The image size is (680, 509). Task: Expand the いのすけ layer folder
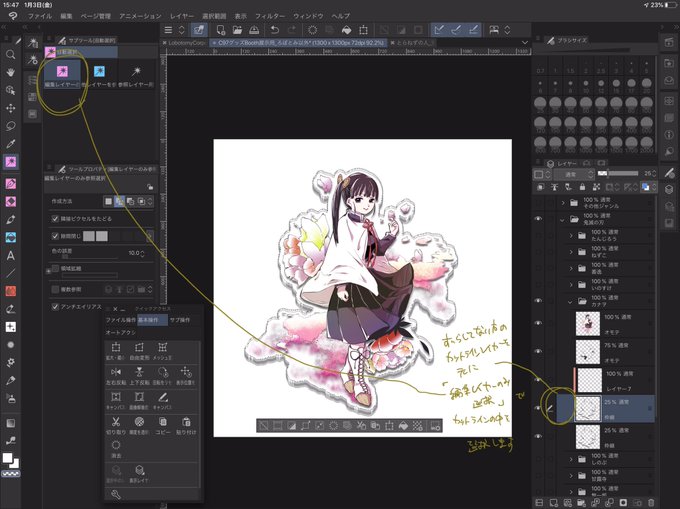[x=571, y=285]
